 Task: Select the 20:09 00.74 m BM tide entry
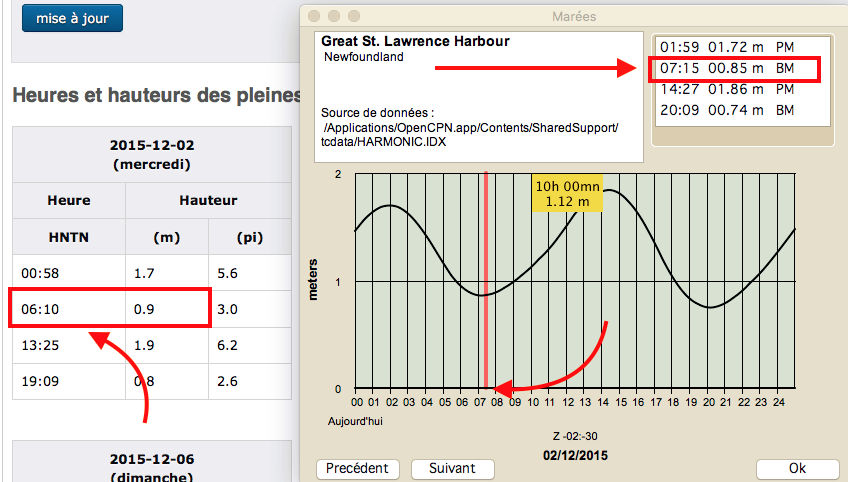point(724,110)
